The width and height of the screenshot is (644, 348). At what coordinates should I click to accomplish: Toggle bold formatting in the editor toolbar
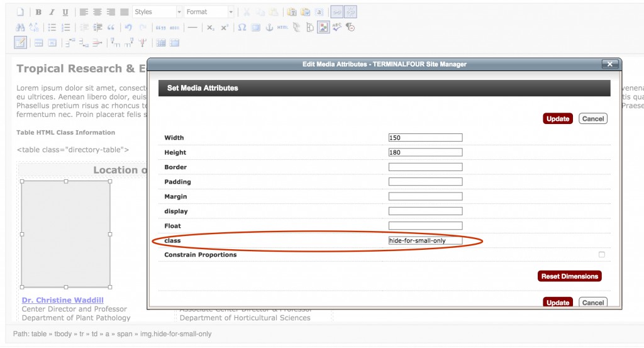click(38, 12)
